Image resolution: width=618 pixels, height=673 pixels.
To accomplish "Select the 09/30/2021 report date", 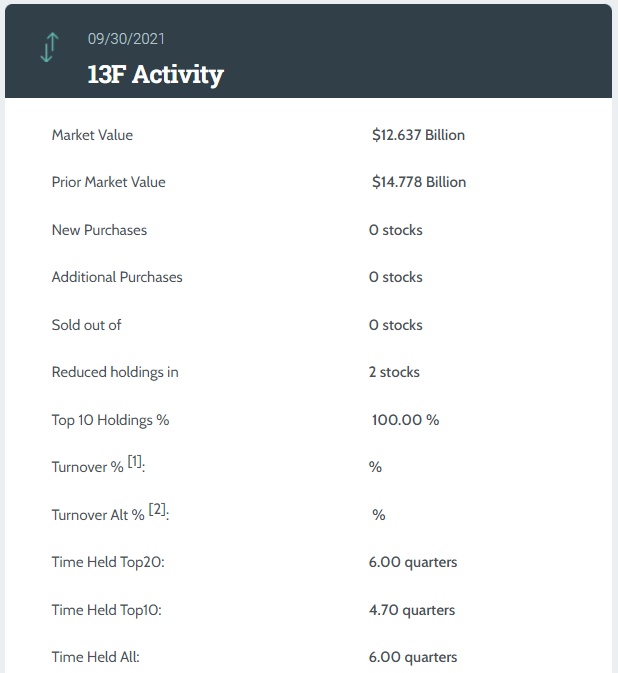I will (x=126, y=39).
